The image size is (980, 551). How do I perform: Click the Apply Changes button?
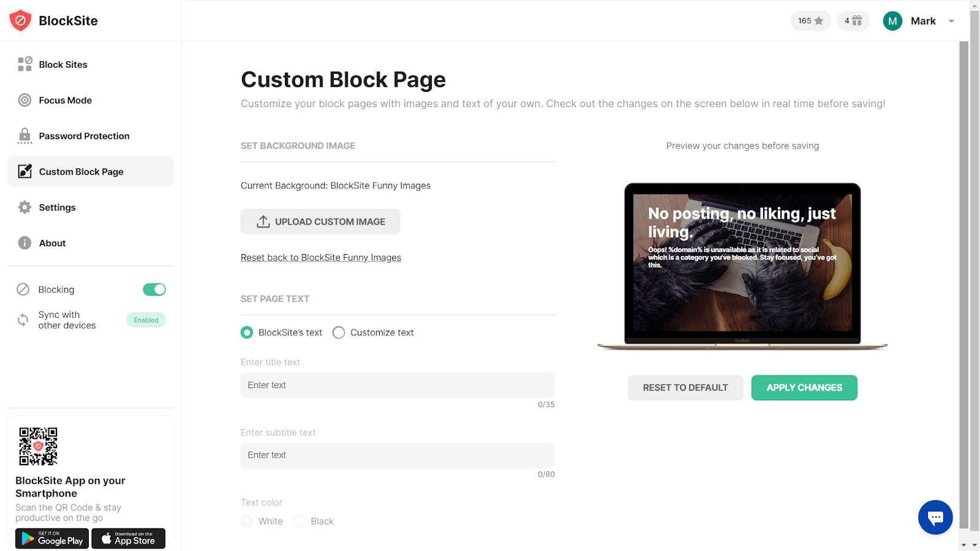804,388
